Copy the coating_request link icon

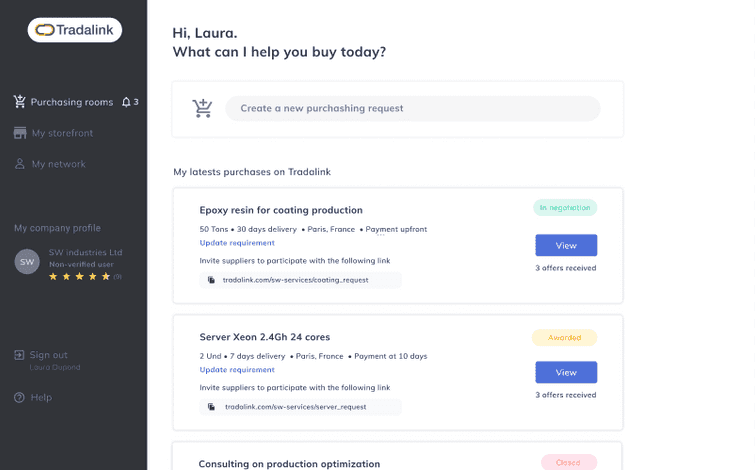click(x=211, y=280)
